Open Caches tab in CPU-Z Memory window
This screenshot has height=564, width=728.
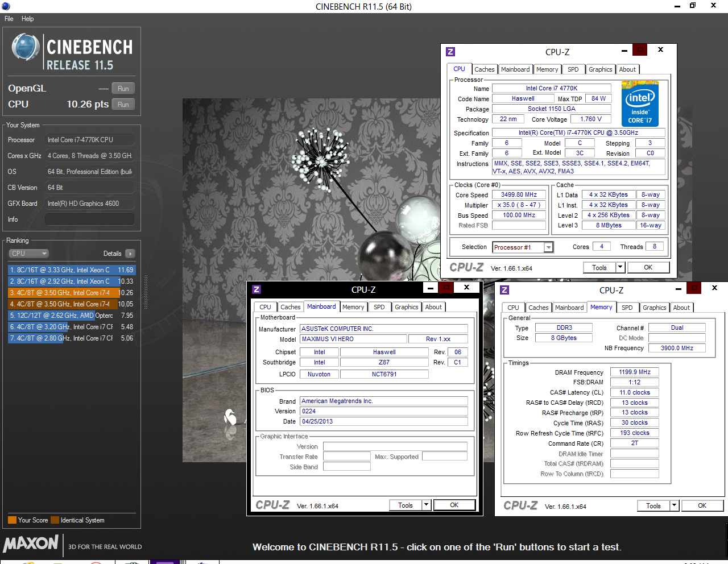pos(539,308)
